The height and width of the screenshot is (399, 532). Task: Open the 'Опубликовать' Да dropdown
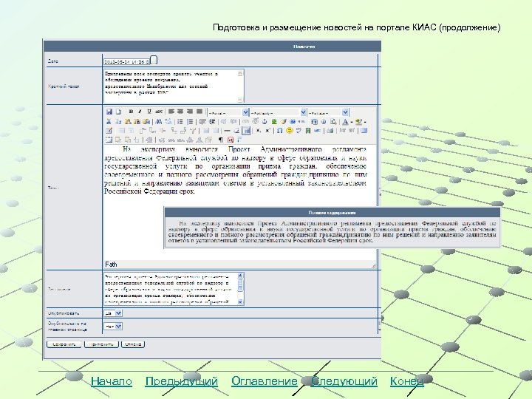[x=113, y=313]
